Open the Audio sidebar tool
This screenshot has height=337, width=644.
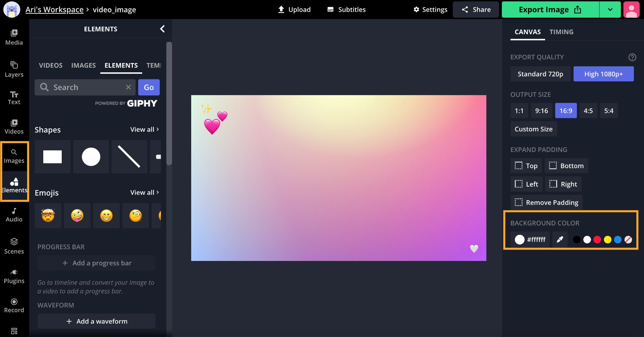[14, 215]
